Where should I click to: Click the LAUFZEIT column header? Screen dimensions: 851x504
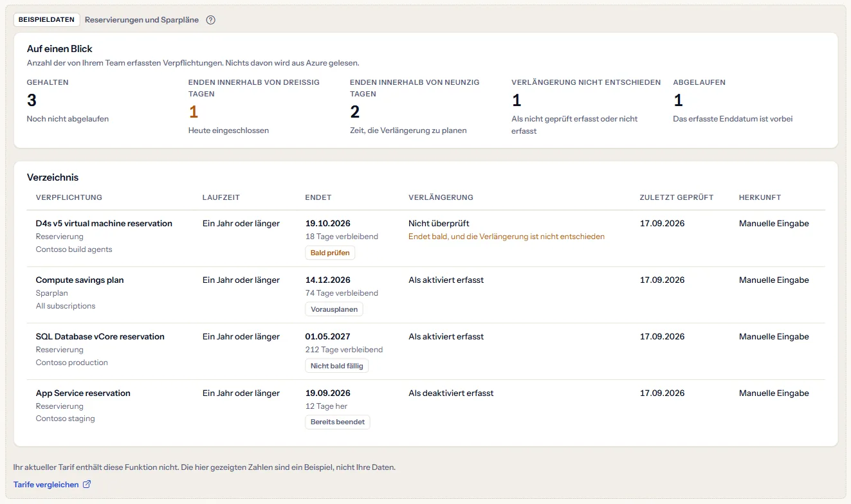[221, 197]
